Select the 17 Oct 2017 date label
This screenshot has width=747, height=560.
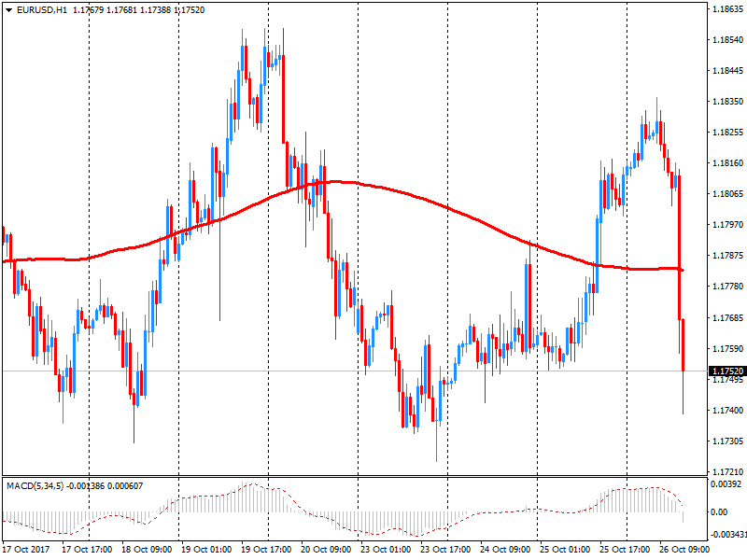(26, 550)
